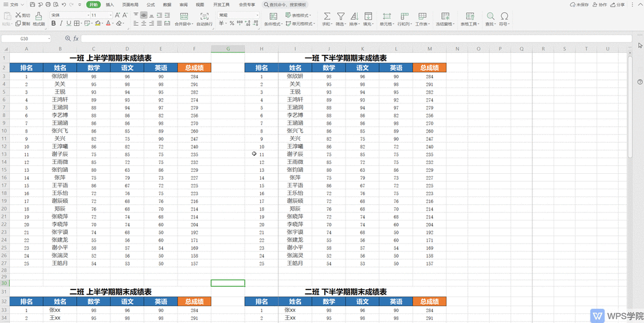This screenshot has width=644, height=323.
Task: Switch to the Review (审阅) tab
Action: tap(183, 5)
